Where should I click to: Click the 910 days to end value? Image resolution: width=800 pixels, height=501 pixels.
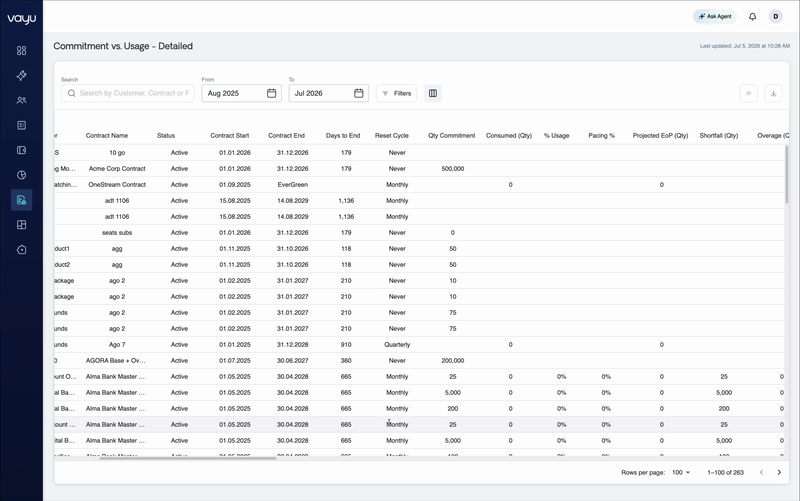(346, 344)
